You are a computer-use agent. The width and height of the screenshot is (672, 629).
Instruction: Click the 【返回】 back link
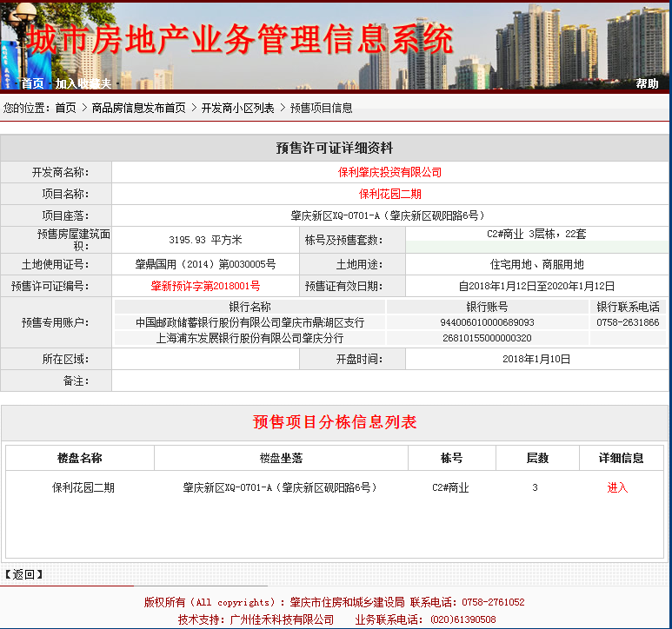[x=23, y=574]
